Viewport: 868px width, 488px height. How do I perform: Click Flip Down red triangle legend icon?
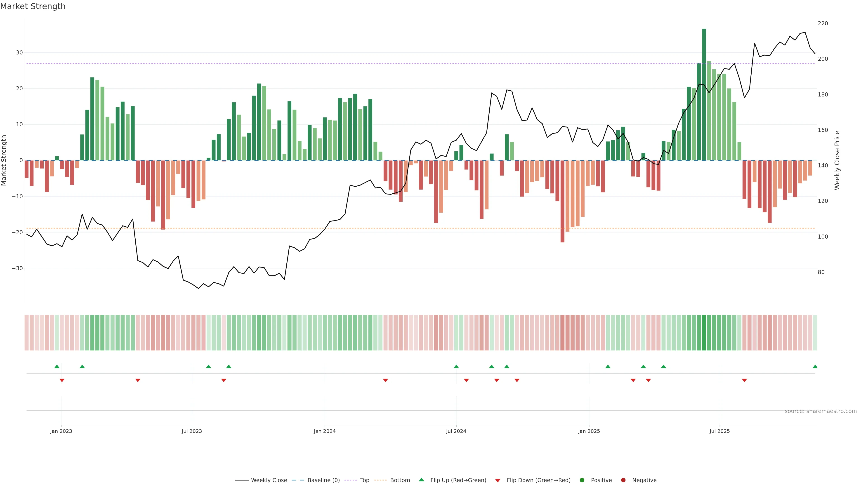coord(498,481)
